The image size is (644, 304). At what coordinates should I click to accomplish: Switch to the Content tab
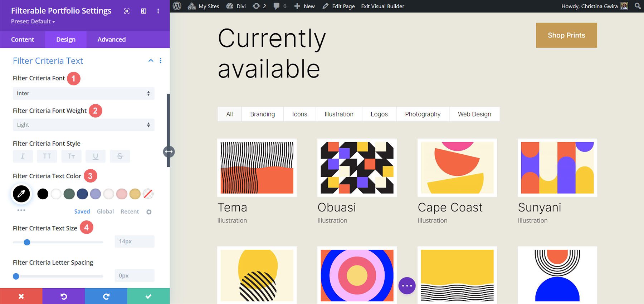[x=23, y=39]
